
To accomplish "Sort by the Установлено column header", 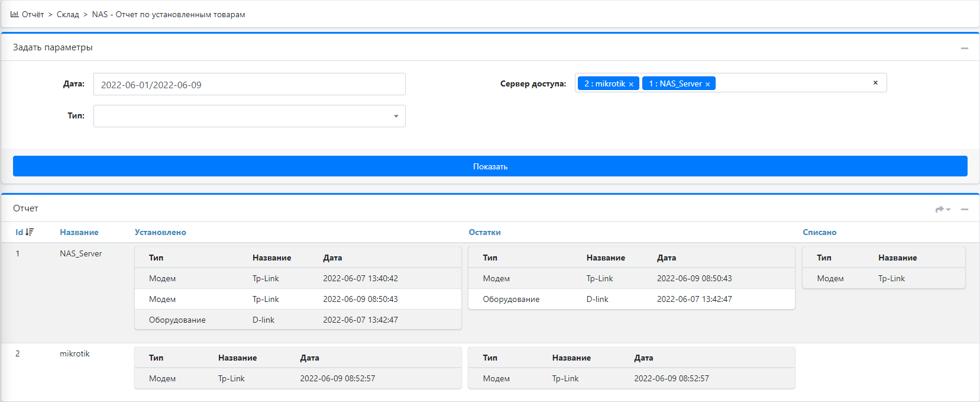I will pyautogui.click(x=160, y=232).
